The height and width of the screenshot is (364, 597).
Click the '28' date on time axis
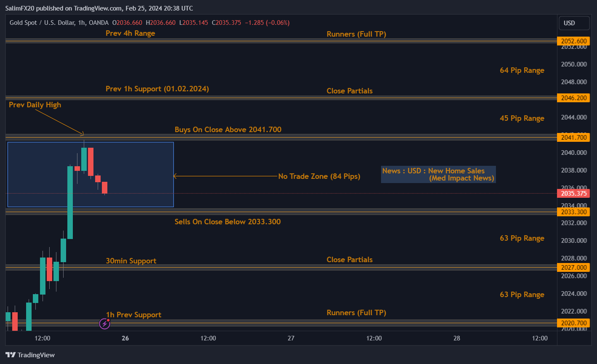[x=457, y=338]
